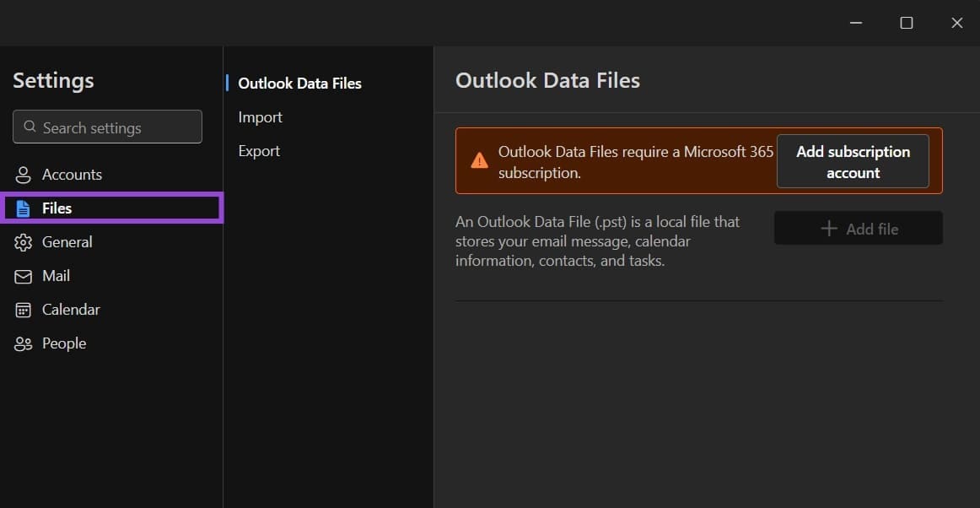Click the Accounts person icon
Screen dimensions: 980x508
click(x=24, y=176)
